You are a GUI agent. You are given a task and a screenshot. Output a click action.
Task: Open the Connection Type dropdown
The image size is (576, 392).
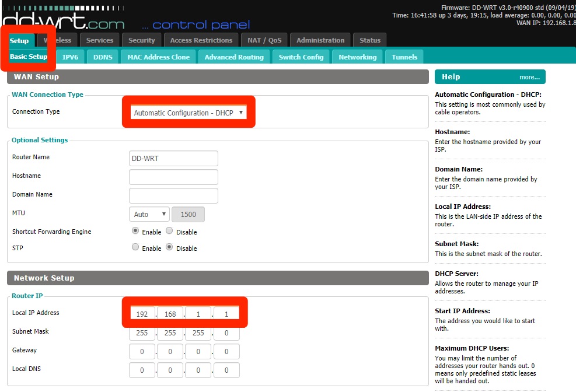pos(188,113)
